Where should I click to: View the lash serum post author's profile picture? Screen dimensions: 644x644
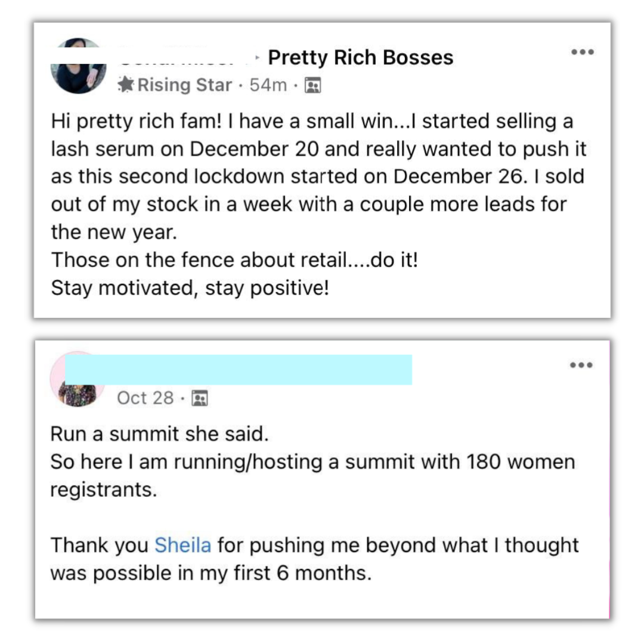79,66
